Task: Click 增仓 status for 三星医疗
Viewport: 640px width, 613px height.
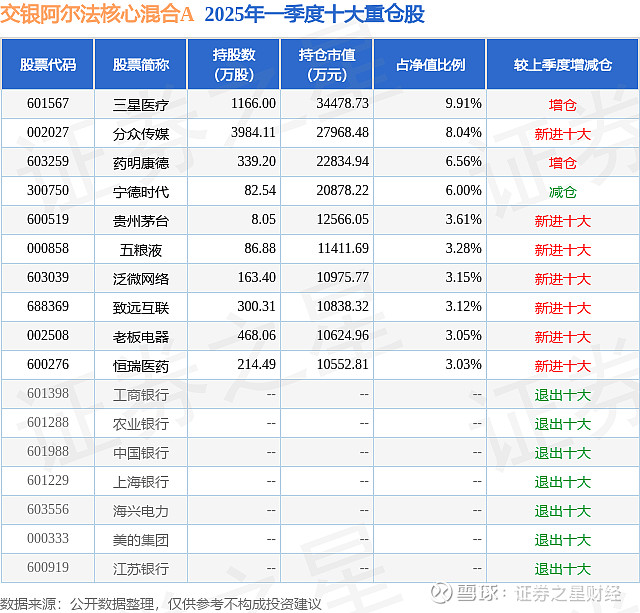Action: click(x=563, y=105)
